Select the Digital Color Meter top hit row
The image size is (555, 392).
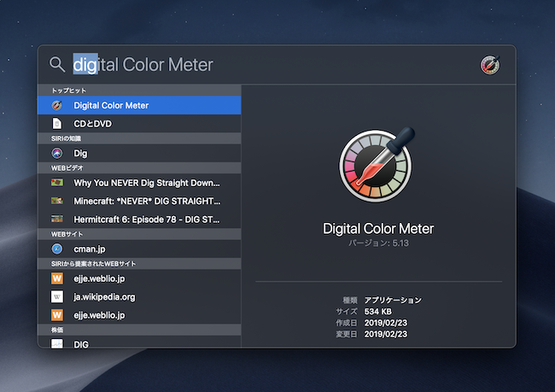(139, 105)
